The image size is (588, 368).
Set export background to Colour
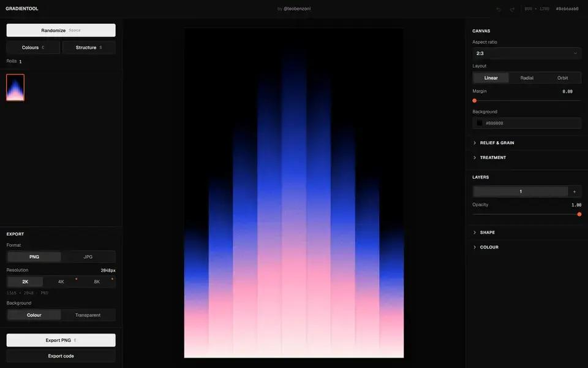pos(34,315)
